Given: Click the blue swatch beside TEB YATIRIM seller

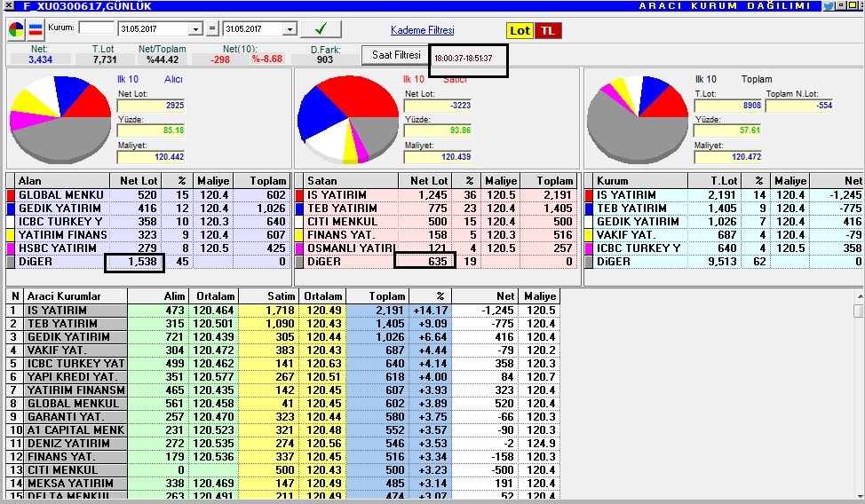Looking at the screenshot, I should pos(299,209).
